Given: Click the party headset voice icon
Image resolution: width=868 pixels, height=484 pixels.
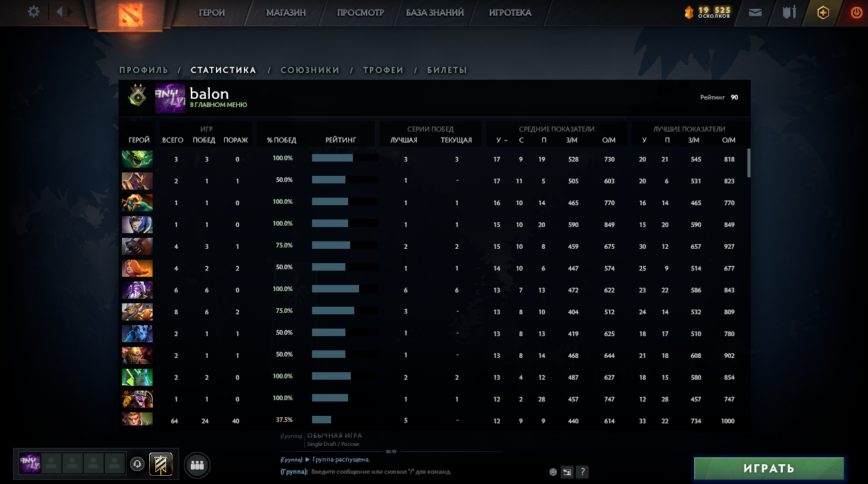Looking at the screenshot, I should tap(138, 464).
